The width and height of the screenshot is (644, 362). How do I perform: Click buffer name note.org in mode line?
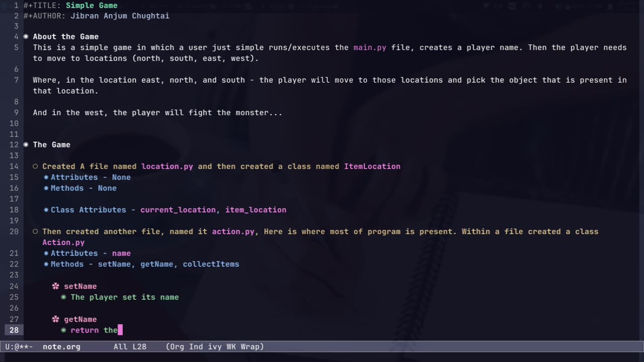(61, 346)
